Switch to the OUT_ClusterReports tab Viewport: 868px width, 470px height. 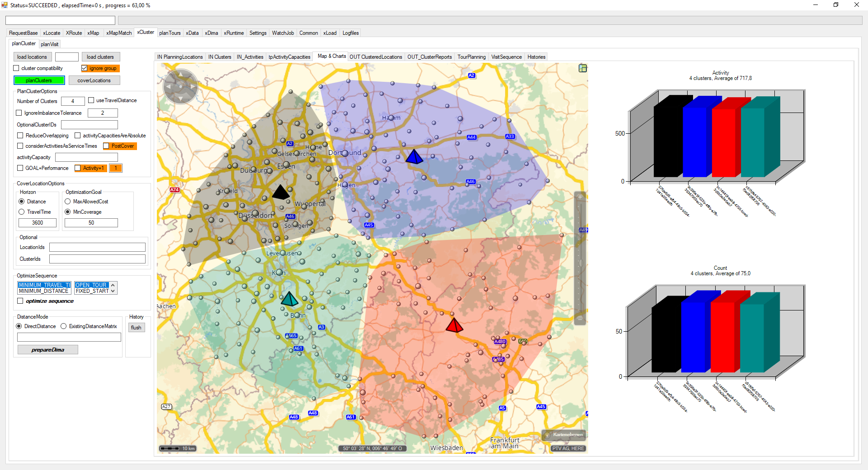tap(429, 57)
